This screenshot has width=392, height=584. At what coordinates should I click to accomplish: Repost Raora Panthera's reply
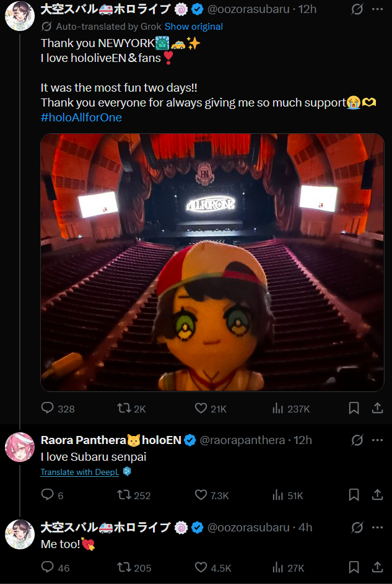click(124, 495)
